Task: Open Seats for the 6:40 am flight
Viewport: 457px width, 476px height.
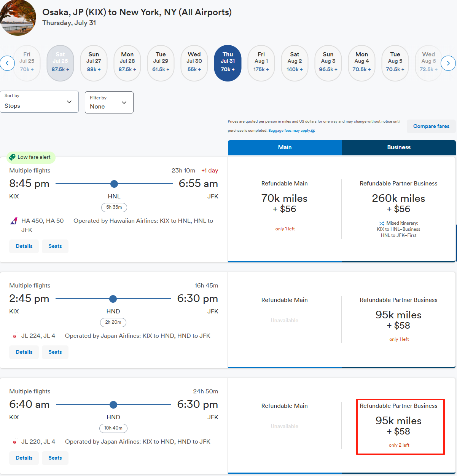Action: click(x=55, y=458)
